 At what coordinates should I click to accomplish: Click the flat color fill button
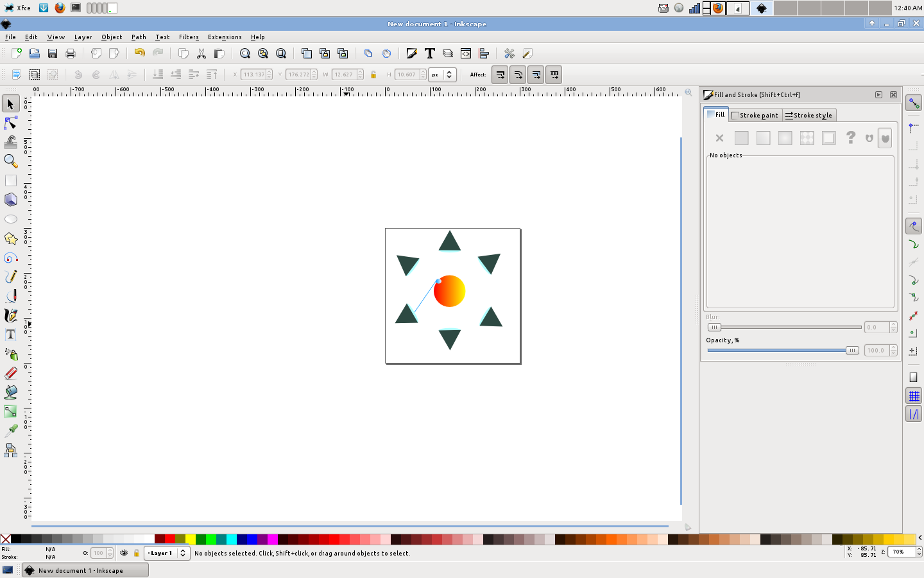click(741, 138)
